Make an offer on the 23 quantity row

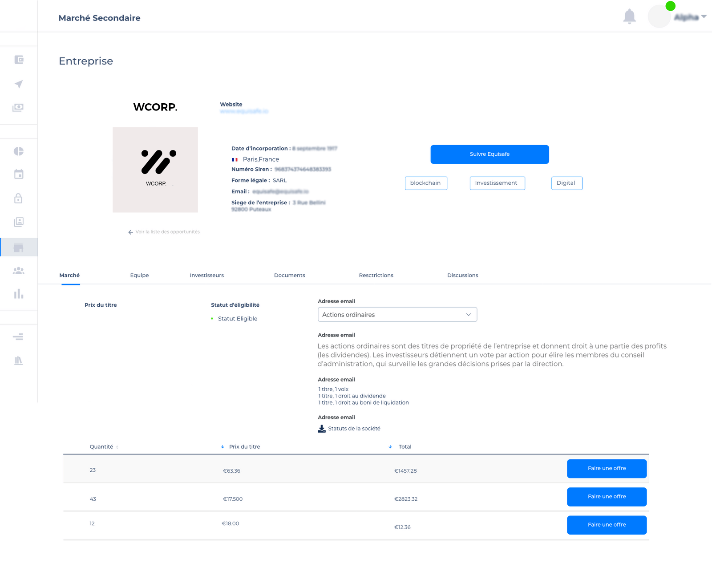(x=607, y=469)
